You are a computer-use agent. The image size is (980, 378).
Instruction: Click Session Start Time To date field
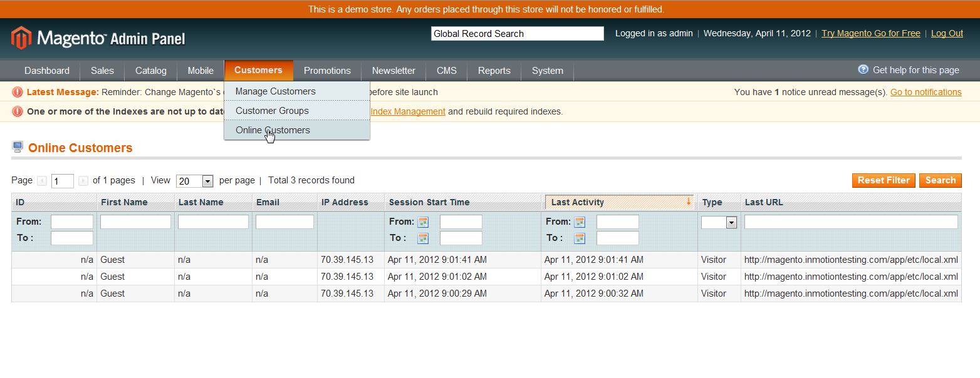[x=461, y=238]
